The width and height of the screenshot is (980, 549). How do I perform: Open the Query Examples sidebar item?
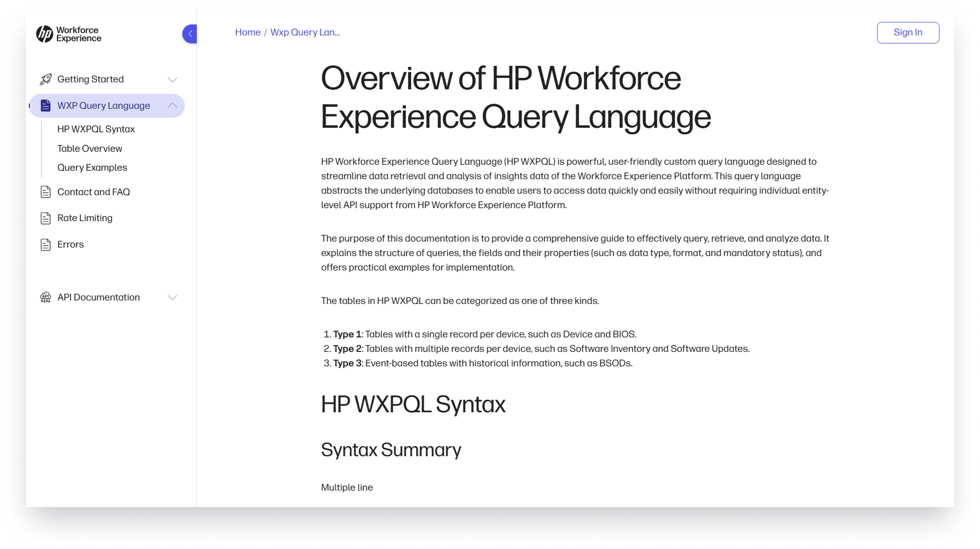point(92,168)
